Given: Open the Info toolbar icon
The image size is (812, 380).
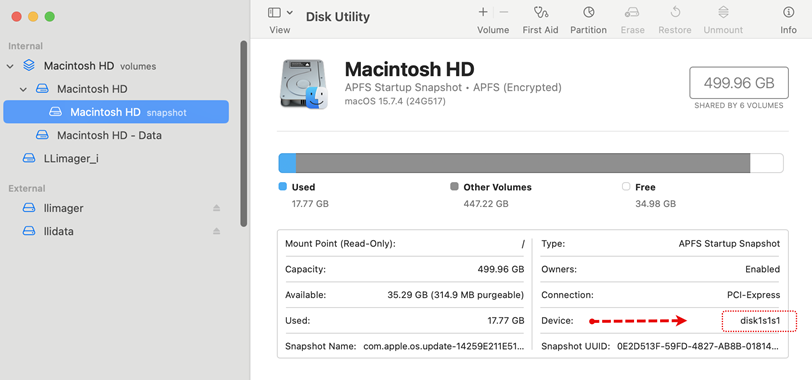Looking at the screenshot, I should click(788, 12).
